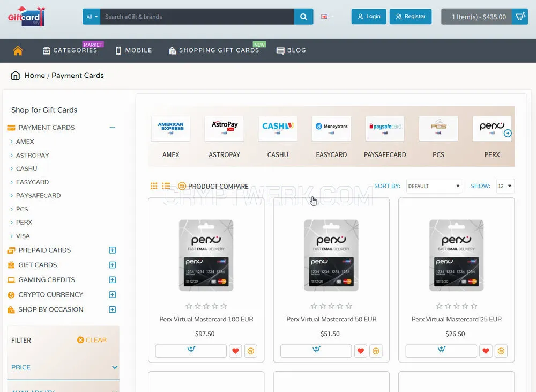Open Perx Virtual Mastercard 100 EUR title
This screenshot has height=392, width=536.
point(206,319)
